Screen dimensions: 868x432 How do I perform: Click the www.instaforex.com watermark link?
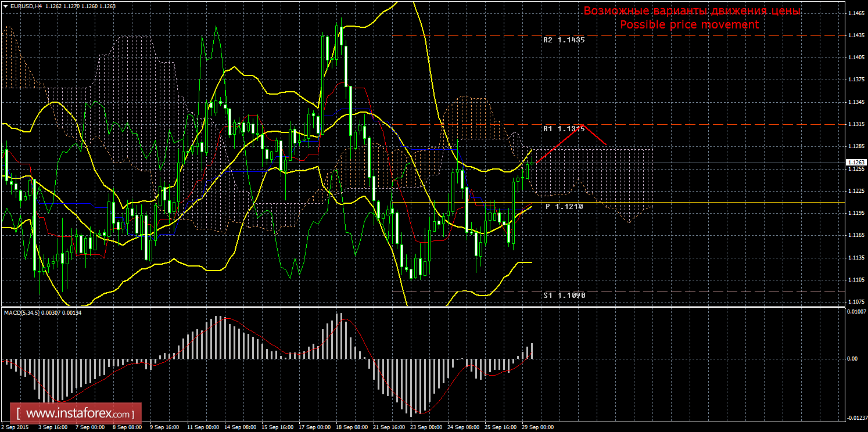pos(79,414)
